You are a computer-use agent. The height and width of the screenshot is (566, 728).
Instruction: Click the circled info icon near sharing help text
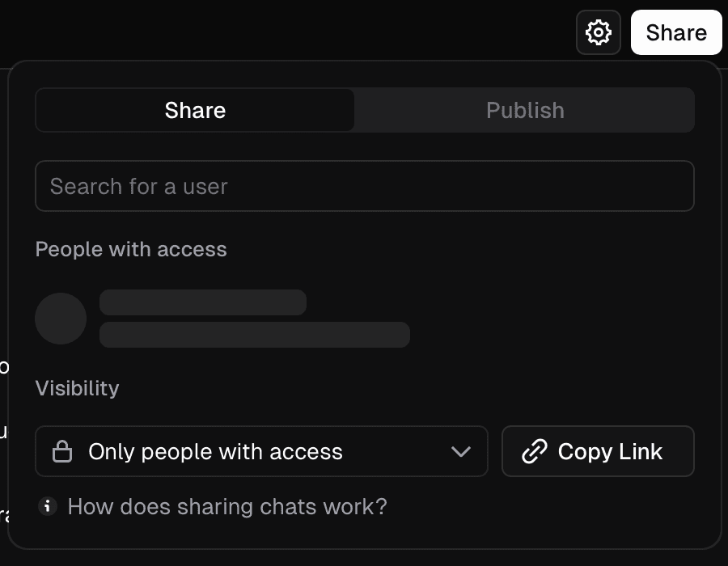click(x=48, y=506)
